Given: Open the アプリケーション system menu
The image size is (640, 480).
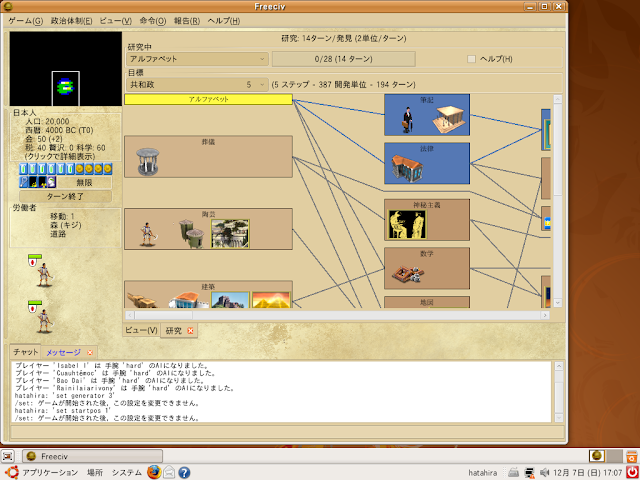Looking at the screenshot, I should (50, 473).
